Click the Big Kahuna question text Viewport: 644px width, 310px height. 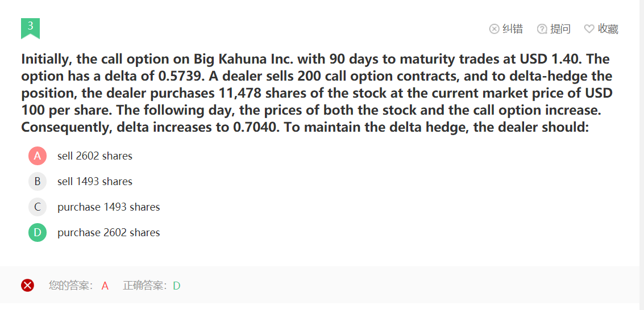316,93
